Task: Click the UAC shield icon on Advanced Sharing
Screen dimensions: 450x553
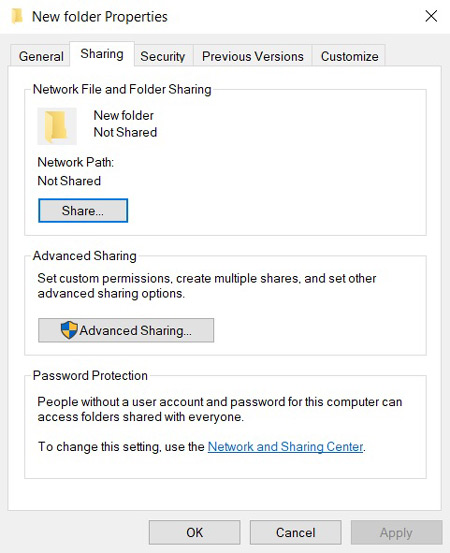Action: tap(69, 330)
